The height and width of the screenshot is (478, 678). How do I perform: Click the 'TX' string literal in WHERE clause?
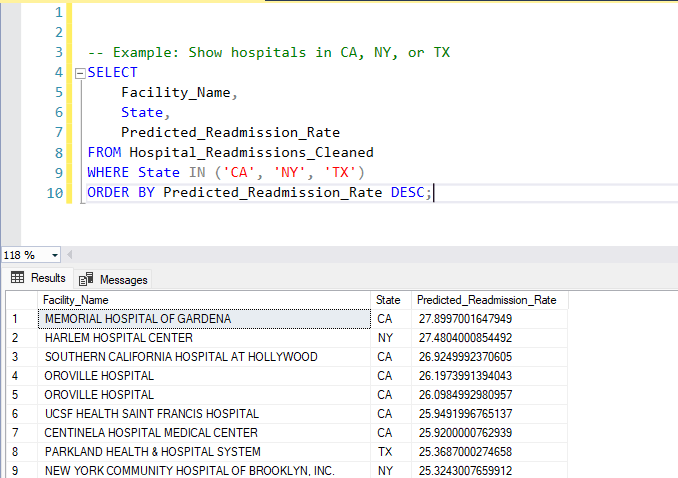pos(340,173)
